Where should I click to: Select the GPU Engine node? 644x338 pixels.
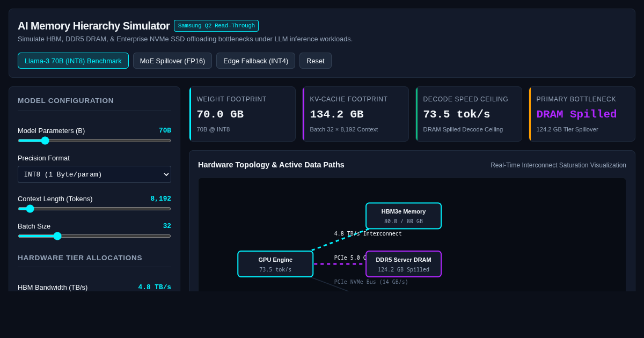tap(275, 264)
